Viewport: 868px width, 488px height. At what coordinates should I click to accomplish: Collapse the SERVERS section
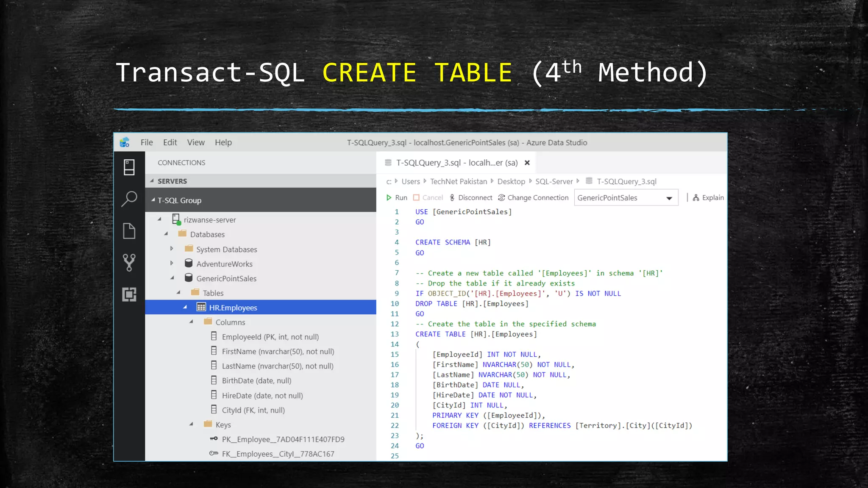coord(152,181)
